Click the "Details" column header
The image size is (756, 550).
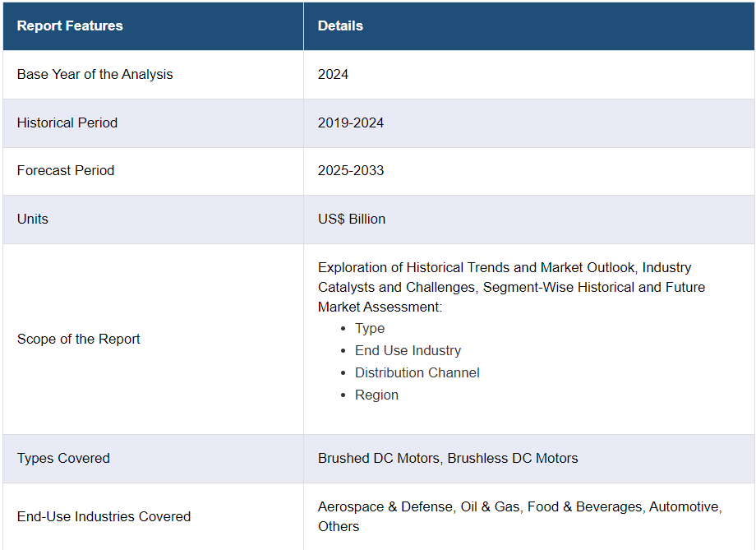[x=340, y=25]
